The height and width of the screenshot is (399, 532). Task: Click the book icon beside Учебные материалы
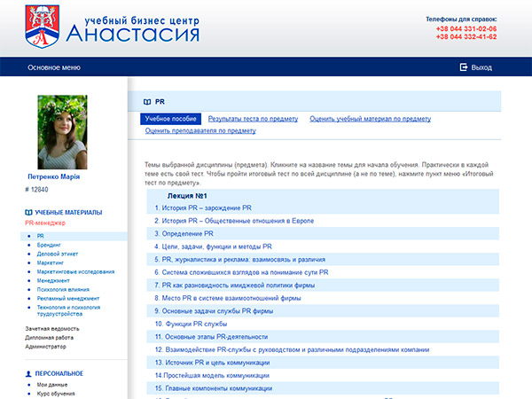[28, 213]
